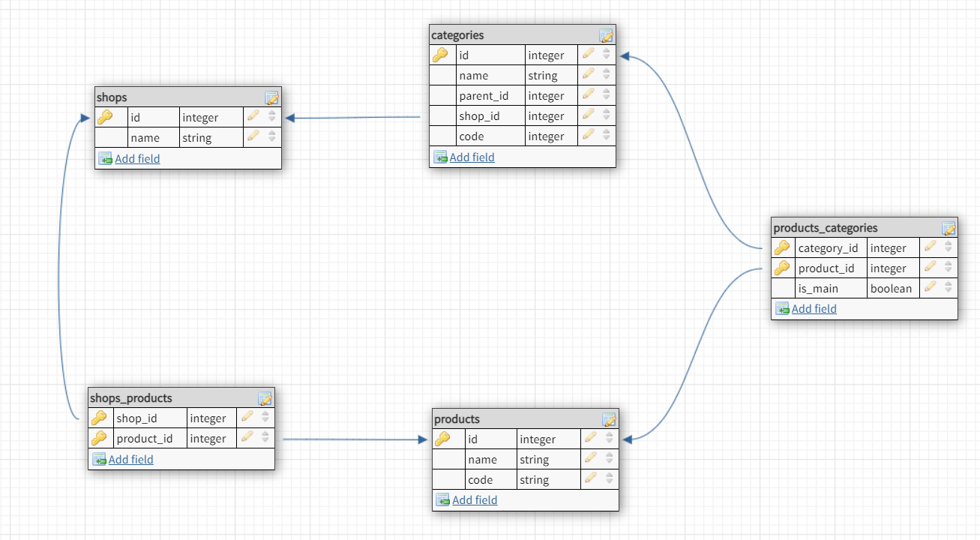
Task: Click is_main field name
Action: pyautogui.click(x=818, y=289)
